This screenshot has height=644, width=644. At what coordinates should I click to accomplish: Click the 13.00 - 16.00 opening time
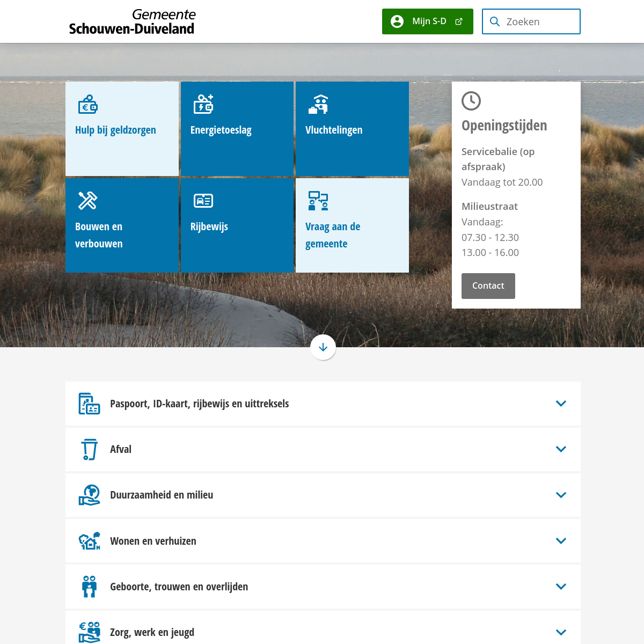click(490, 253)
